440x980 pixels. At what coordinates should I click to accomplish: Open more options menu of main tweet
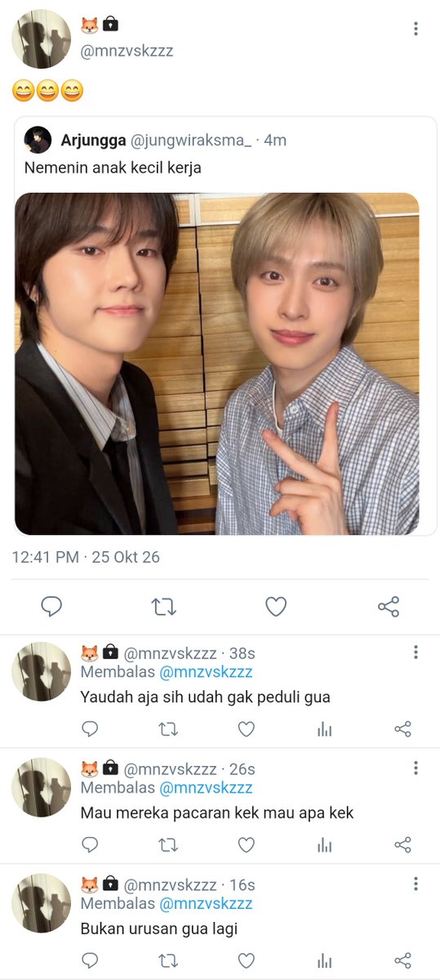416,29
